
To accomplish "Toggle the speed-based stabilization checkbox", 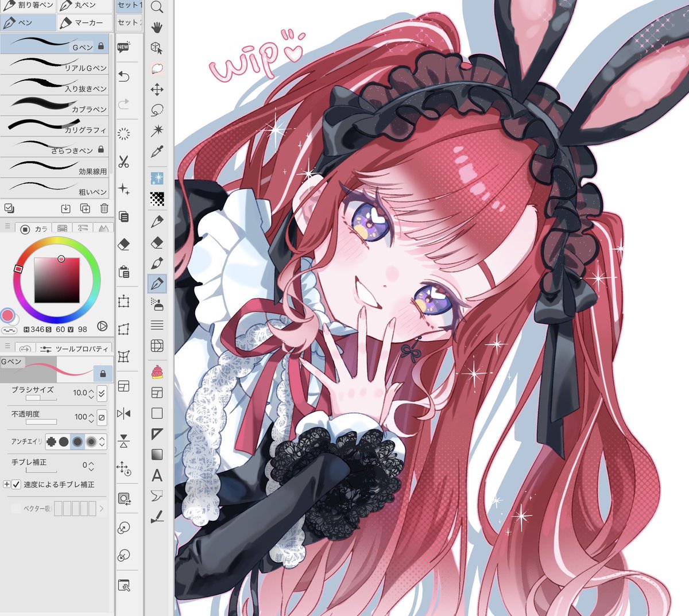I will (x=17, y=485).
